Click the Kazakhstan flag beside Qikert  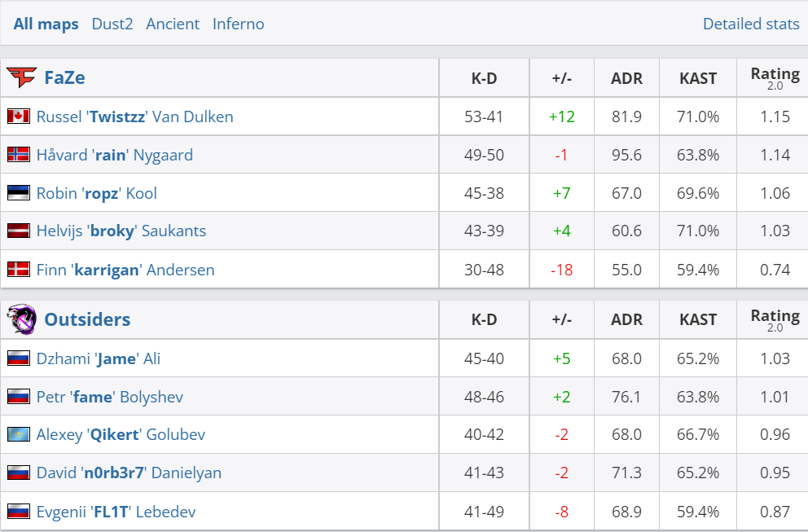click(19, 435)
